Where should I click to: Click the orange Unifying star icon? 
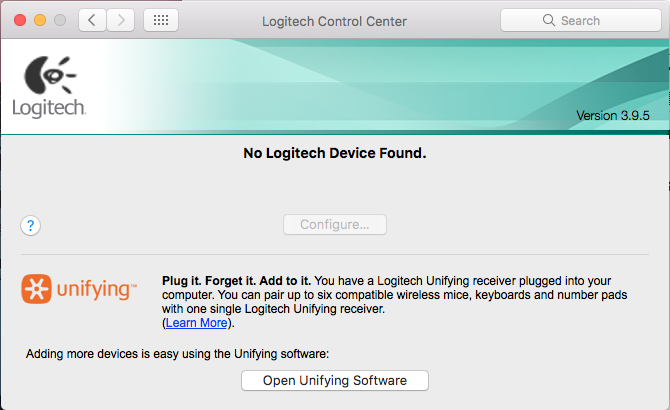coord(38,290)
